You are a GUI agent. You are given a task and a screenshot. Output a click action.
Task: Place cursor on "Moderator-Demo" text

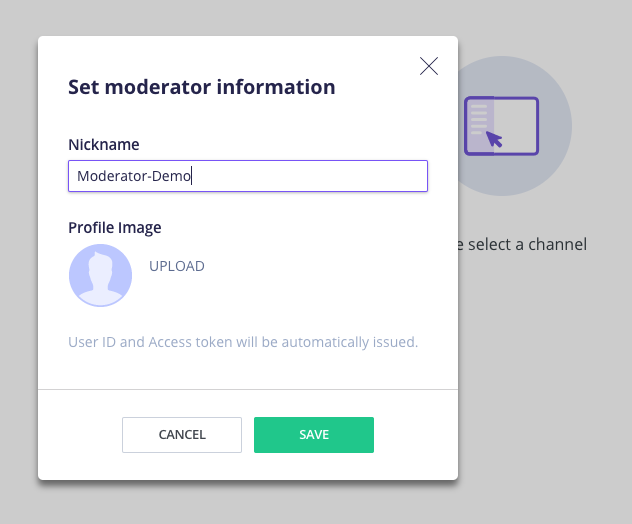click(133, 176)
